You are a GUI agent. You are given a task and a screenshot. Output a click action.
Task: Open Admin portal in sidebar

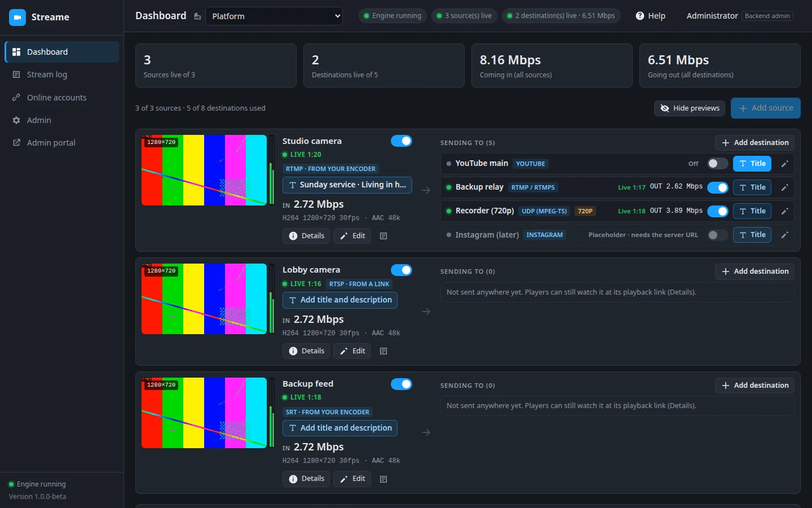pyautogui.click(x=61, y=143)
